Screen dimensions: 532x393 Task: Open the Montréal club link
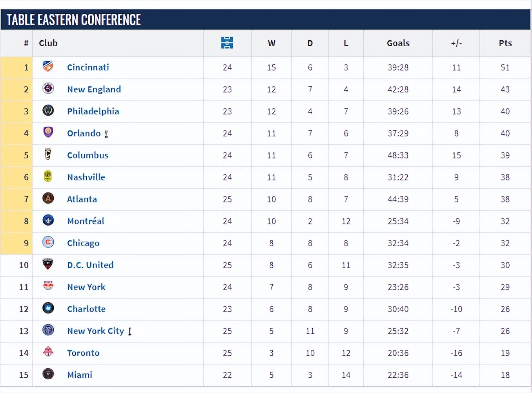point(86,221)
